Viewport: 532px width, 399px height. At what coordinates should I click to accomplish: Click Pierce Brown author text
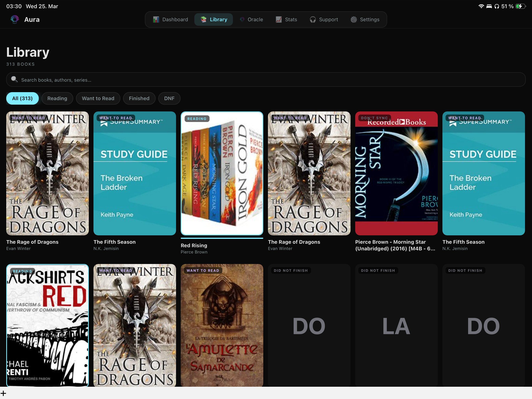(194, 252)
